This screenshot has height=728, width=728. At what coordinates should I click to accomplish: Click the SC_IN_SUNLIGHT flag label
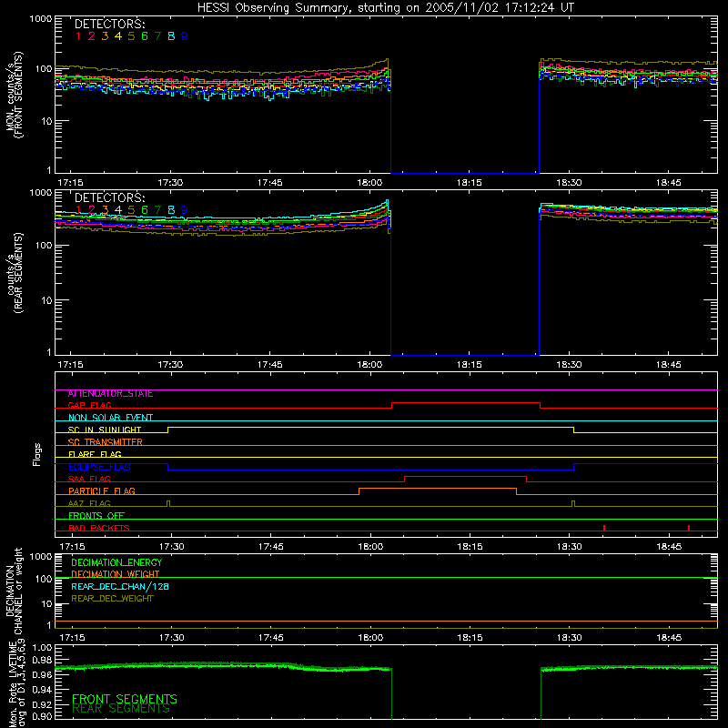[x=105, y=430]
